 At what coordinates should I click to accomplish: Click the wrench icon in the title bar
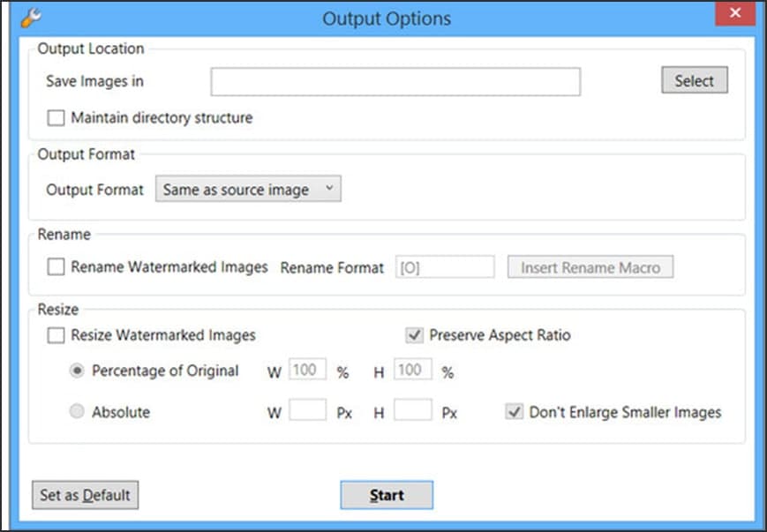tap(31, 18)
